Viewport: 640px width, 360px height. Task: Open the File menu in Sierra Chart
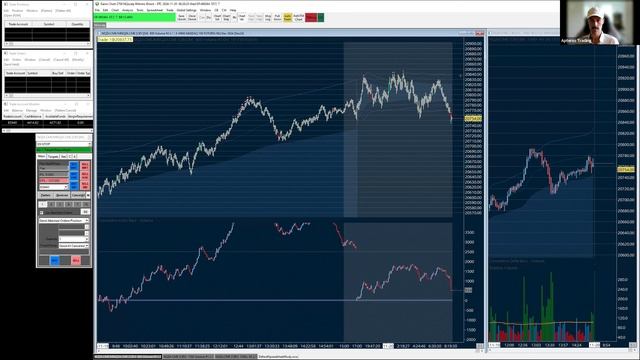[x=98, y=10]
